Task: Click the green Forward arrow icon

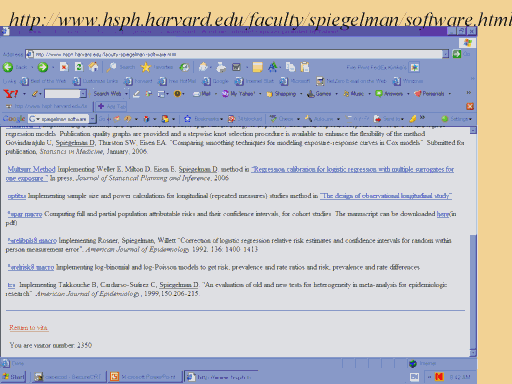Action: tap(43, 67)
